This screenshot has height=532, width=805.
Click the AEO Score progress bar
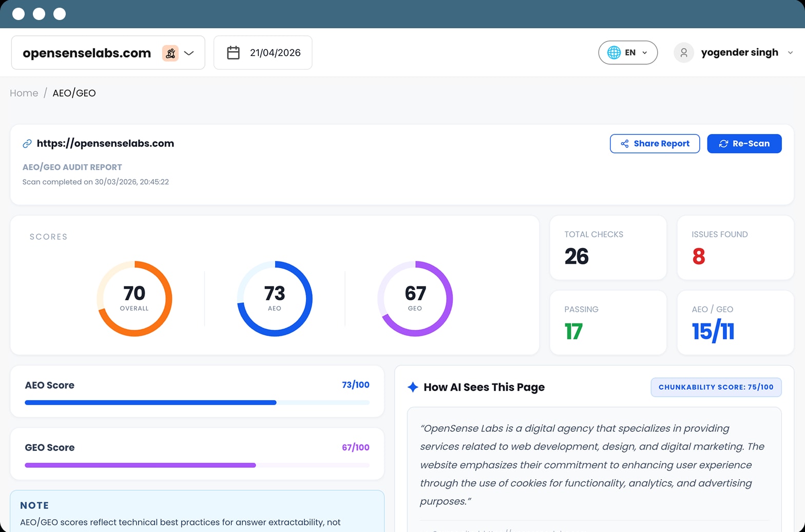(197, 403)
